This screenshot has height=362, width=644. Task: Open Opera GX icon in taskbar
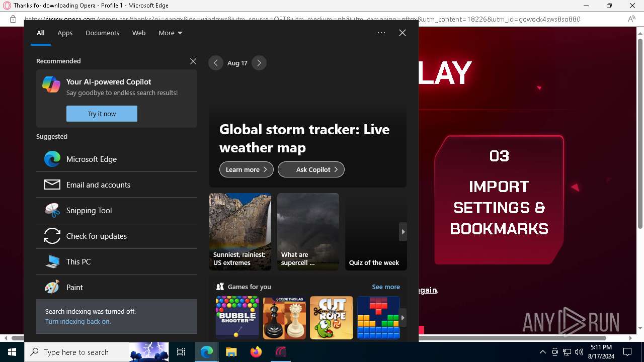tap(280, 352)
